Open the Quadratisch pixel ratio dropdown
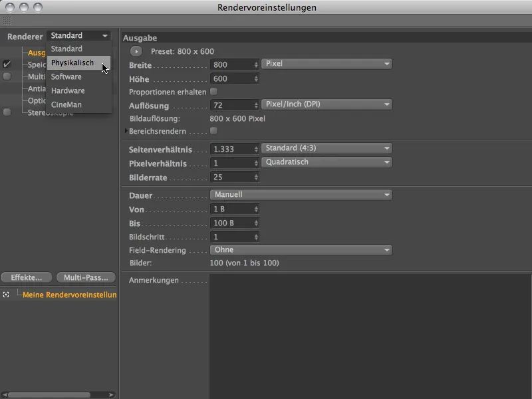 pyautogui.click(x=327, y=162)
